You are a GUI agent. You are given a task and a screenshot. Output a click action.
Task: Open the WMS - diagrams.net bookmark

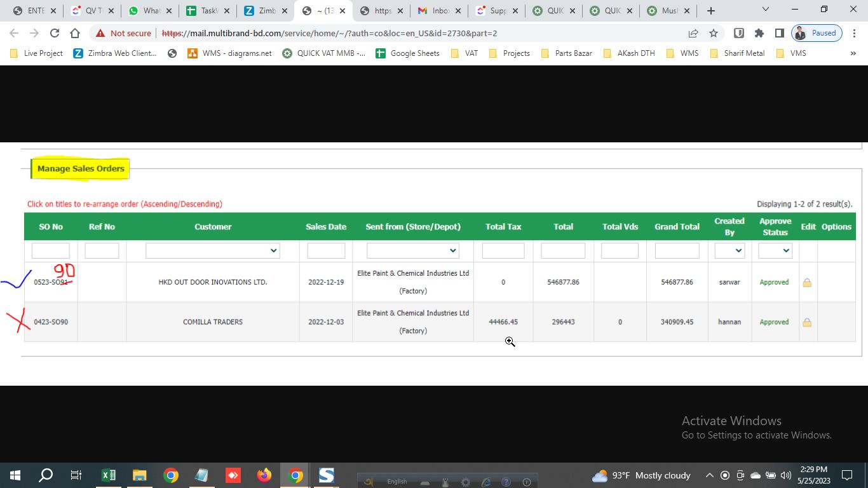(x=229, y=53)
